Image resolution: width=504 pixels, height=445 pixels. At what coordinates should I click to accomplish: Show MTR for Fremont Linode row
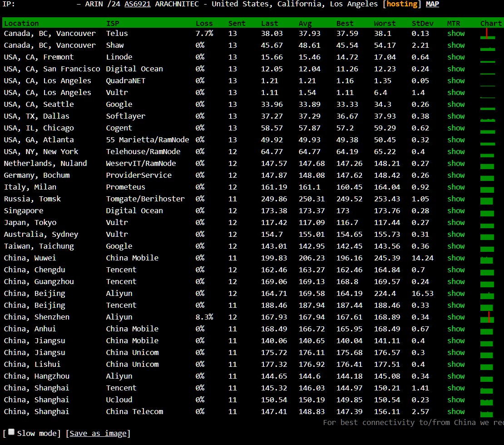[x=456, y=57]
